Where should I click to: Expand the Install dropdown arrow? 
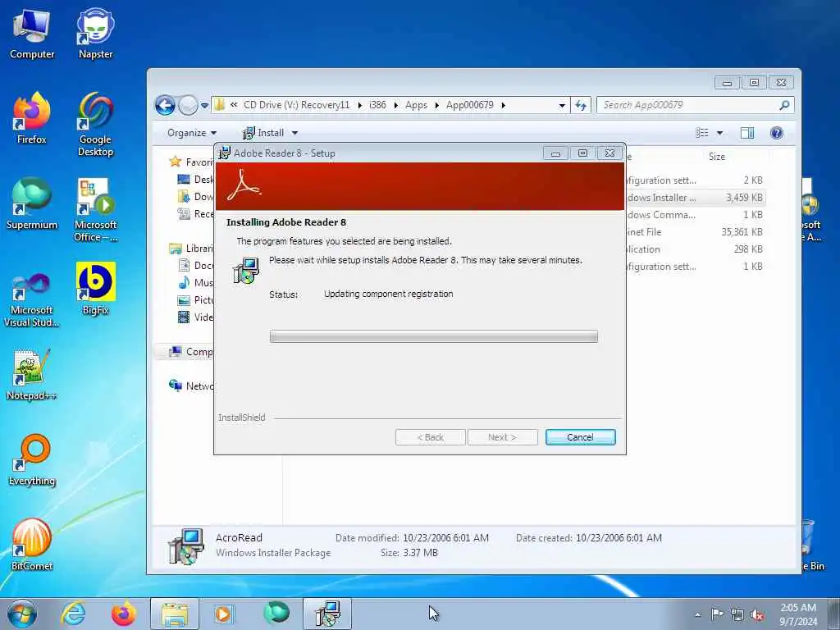click(x=294, y=133)
